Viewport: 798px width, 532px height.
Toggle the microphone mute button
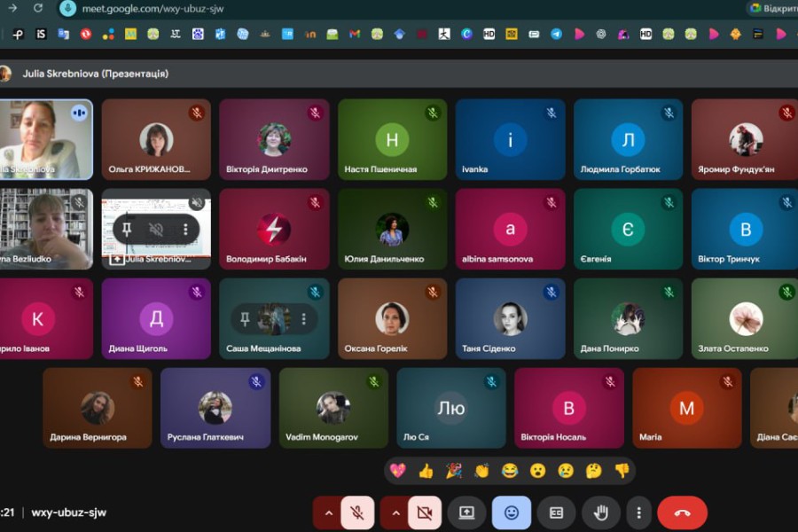pyautogui.click(x=357, y=512)
